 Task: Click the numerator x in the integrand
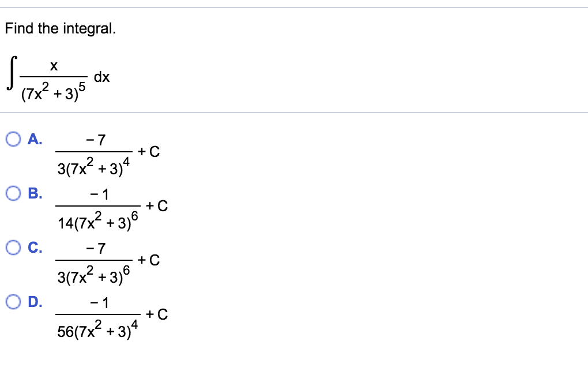click(x=54, y=65)
